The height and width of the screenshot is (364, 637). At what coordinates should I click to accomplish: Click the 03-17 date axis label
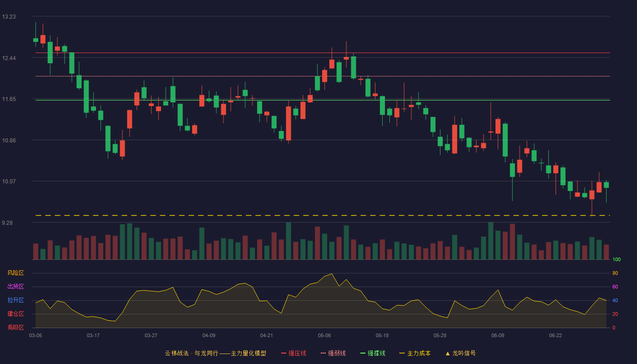[x=93, y=335]
